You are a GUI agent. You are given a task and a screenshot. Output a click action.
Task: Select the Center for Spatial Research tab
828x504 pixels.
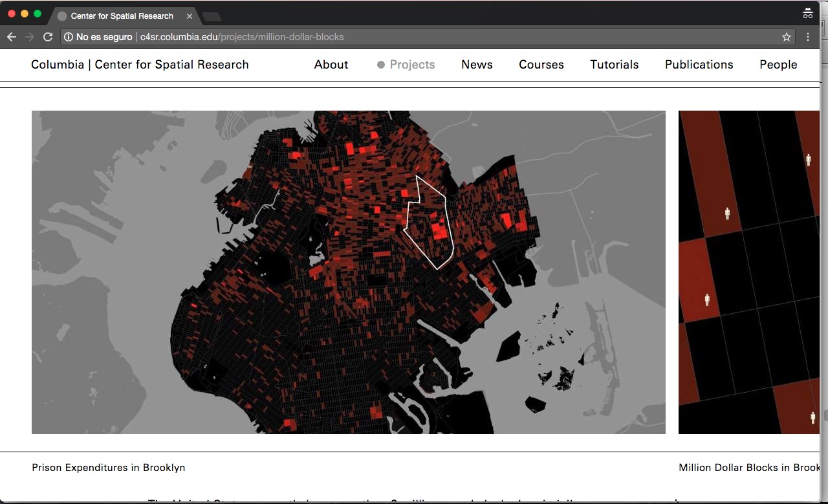click(x=122, y=16)
